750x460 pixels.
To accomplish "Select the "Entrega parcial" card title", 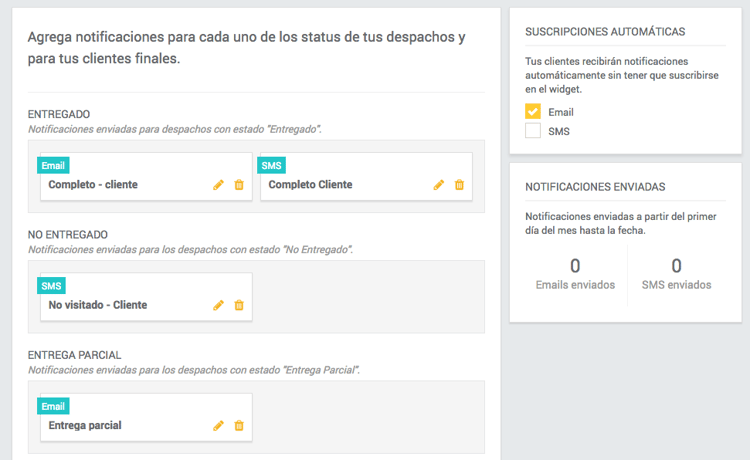I will click(x=85, y=426).
